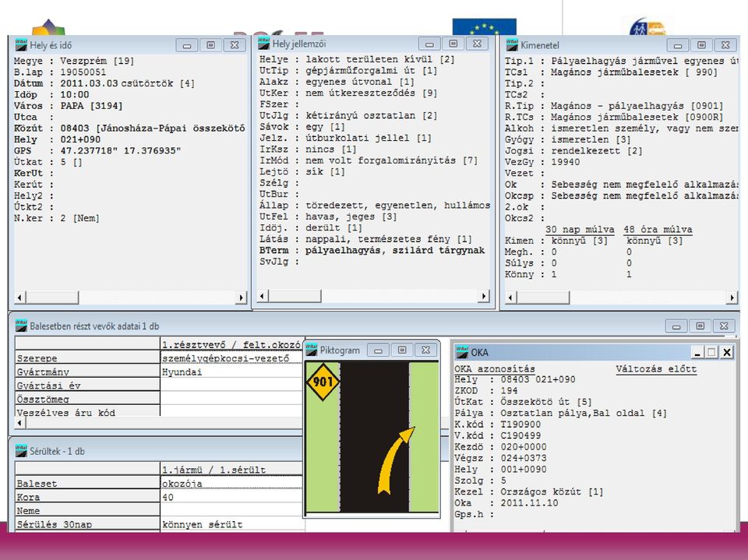The width and height of the screenshot is (748, 560).
Task: Click the yellow 901 diamond sign in Piktogram
Action: [323, 382]
